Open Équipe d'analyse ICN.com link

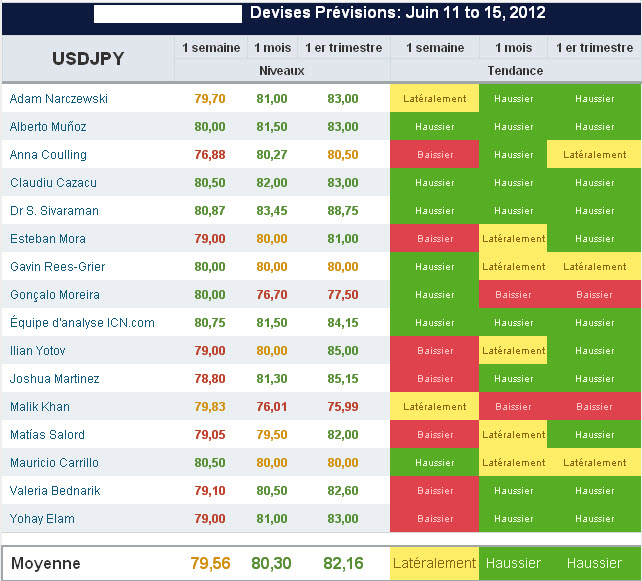[82, 322]
